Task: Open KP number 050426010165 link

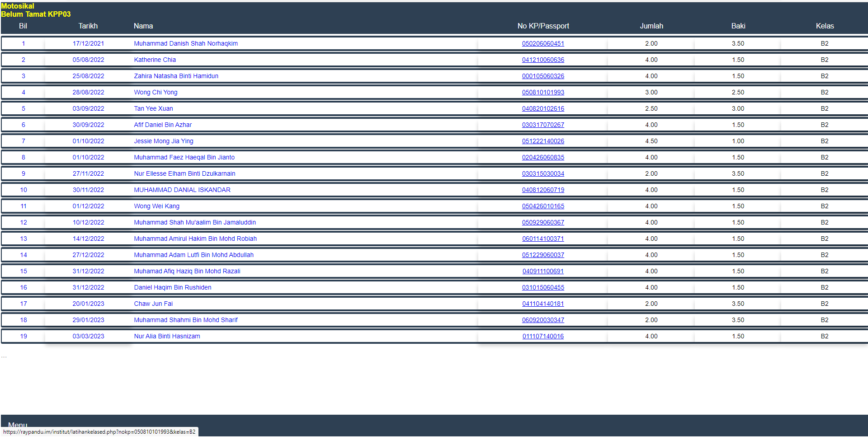Action: 543,206
